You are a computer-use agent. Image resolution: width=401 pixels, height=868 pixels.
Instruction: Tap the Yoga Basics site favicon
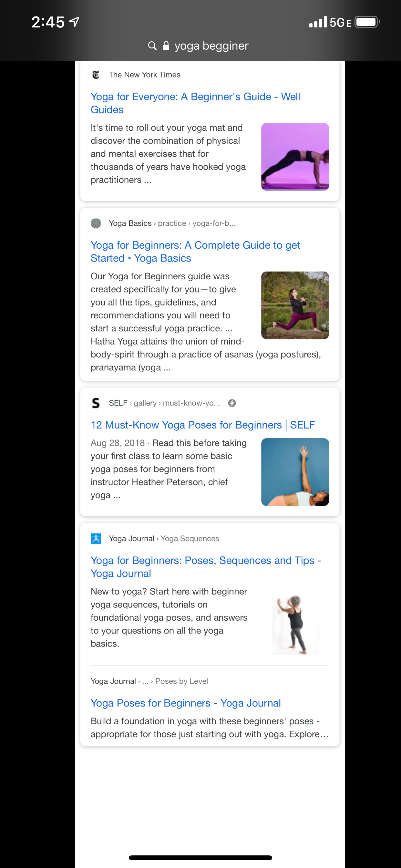[x=96, y=223]
